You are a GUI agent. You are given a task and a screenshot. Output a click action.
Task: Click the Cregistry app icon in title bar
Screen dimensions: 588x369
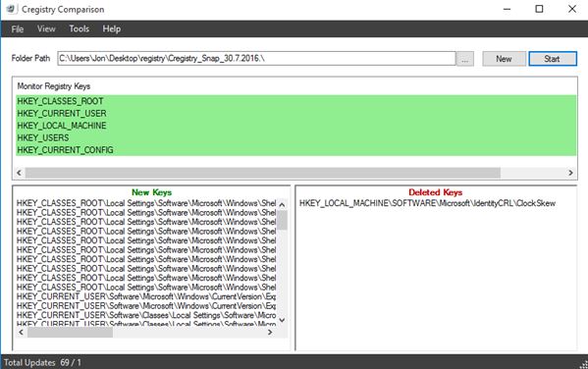[x=11, y=9]
